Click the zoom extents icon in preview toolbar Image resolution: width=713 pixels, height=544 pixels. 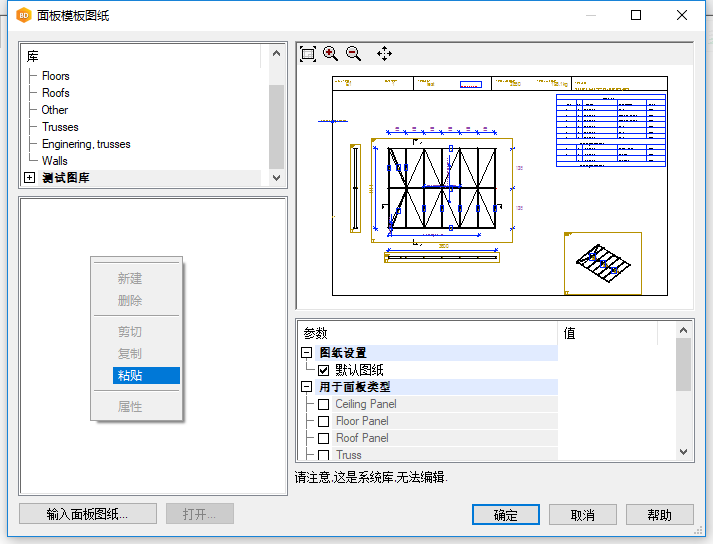tap(308, 54)
